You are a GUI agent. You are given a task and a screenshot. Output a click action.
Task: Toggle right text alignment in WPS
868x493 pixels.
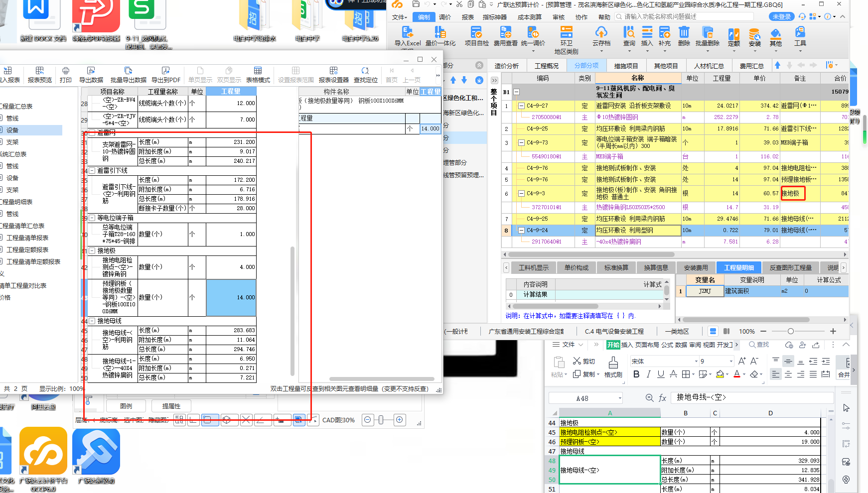coord(801,374)
